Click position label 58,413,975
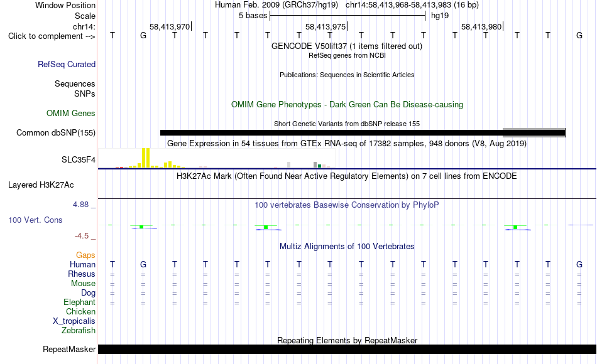This screenshot has width=597, height=364. 326,26
